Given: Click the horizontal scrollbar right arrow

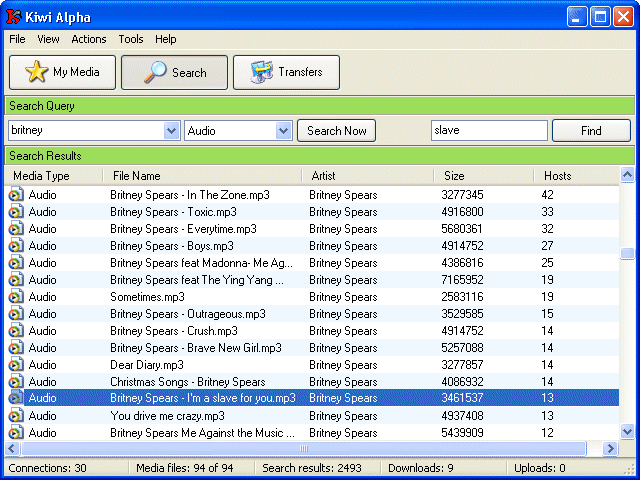Looking at the screenshot, I should pyautogui.click(x=610, y=448).
